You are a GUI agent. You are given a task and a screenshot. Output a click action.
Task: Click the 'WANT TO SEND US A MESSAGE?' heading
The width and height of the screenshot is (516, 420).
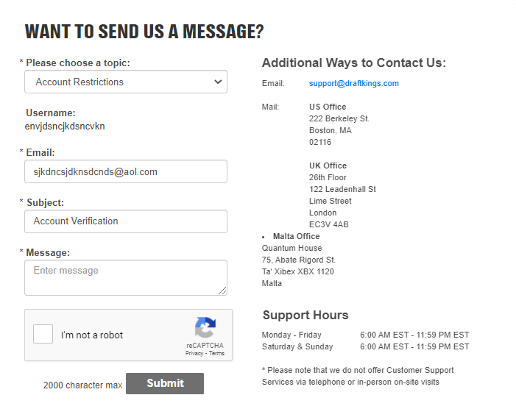144,32
